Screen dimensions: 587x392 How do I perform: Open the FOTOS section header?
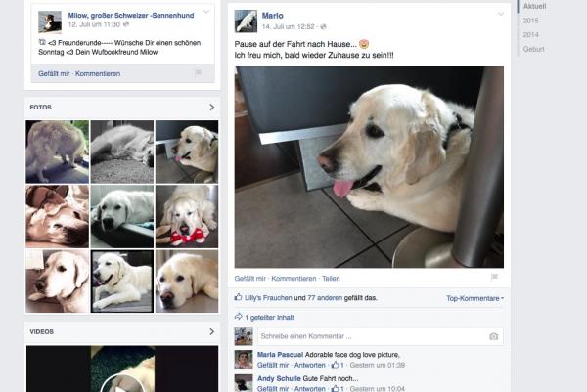pyautogui.click(x=40, y=107)
